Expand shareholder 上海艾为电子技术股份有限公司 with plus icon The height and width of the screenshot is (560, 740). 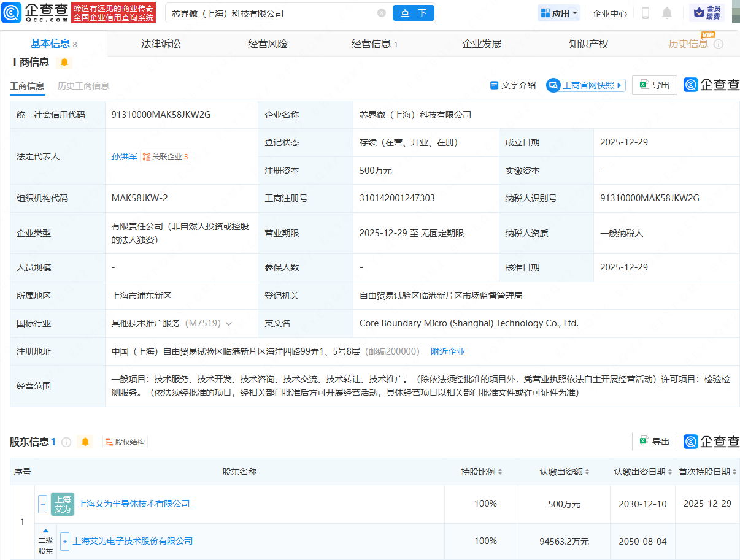65,541
